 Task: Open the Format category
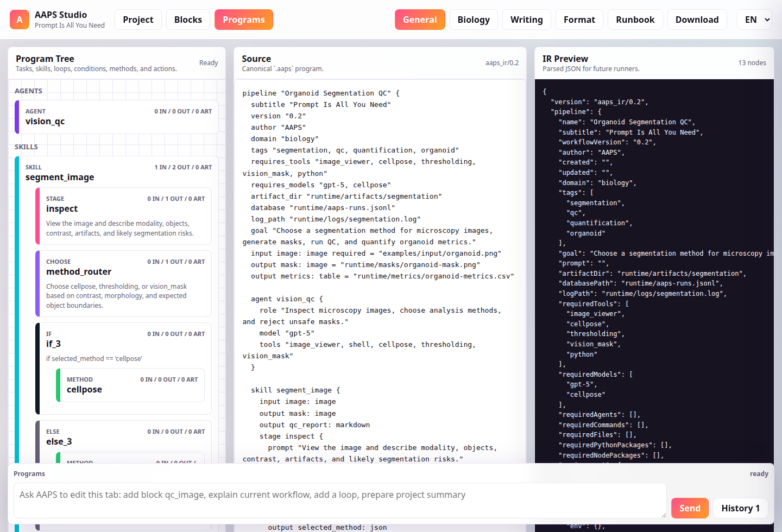[x=579, y=20]
